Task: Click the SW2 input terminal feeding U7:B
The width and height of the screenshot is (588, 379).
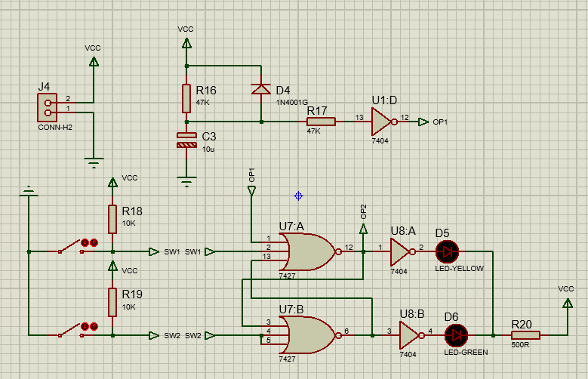Action: tap(210, 335)
